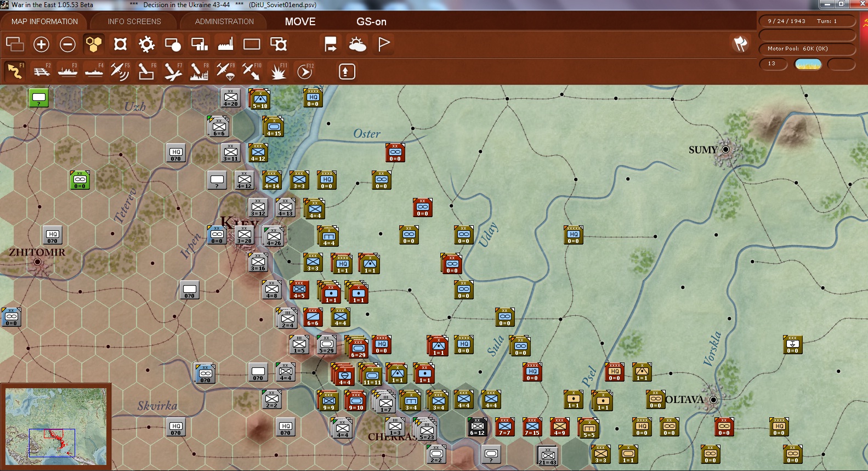Open the ADMINISTRATION tab
Image resolution: width=868 pixels, height=471 pixels.
click(224, 21)
